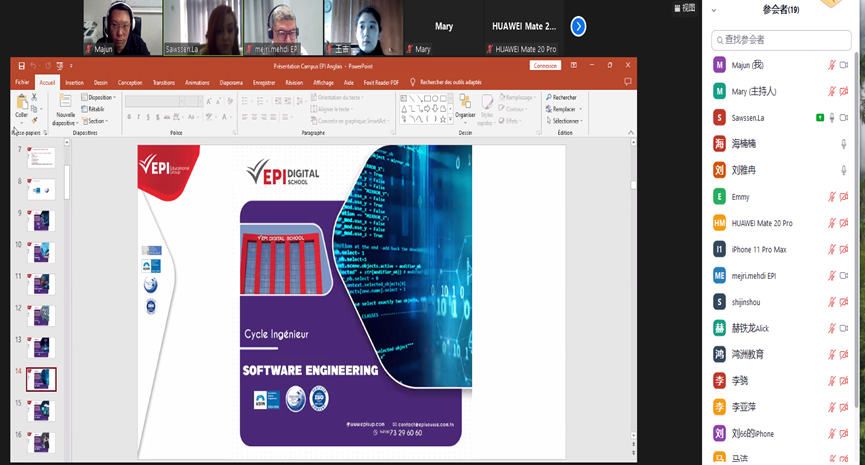Show next video participants with arrow
The width and height of the screenshot is (865, 465).
pyautogui.click(x=578, y=27)
